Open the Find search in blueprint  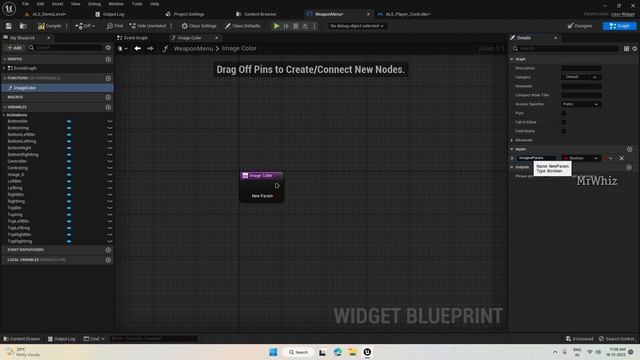115,26
